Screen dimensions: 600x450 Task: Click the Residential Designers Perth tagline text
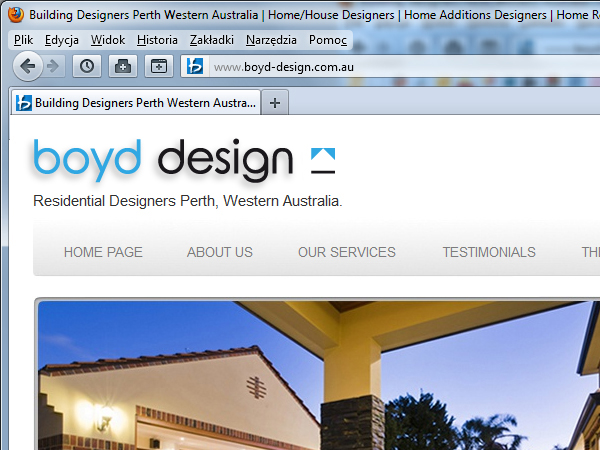point(188,201)
